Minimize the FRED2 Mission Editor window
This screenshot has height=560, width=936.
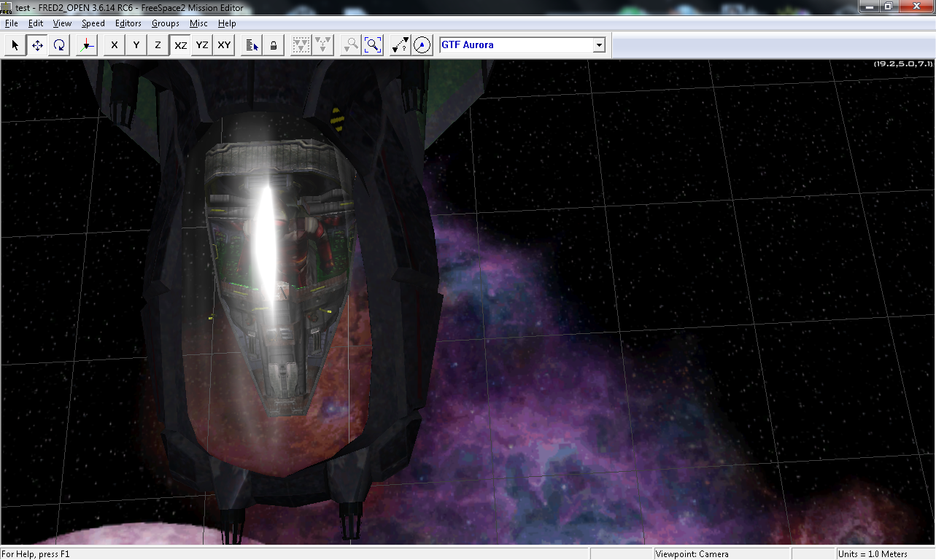coord(870,7)
